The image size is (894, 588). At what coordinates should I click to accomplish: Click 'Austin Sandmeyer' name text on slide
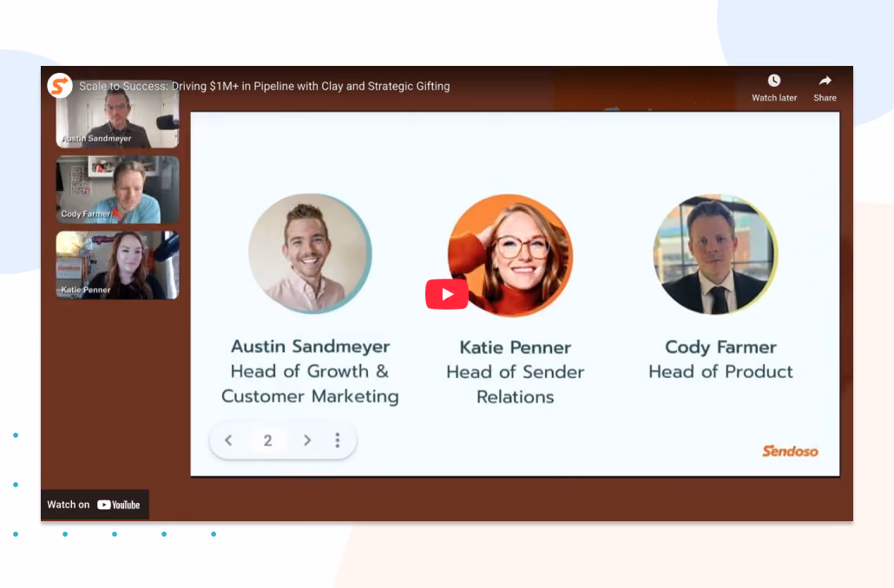pos(310,346)
